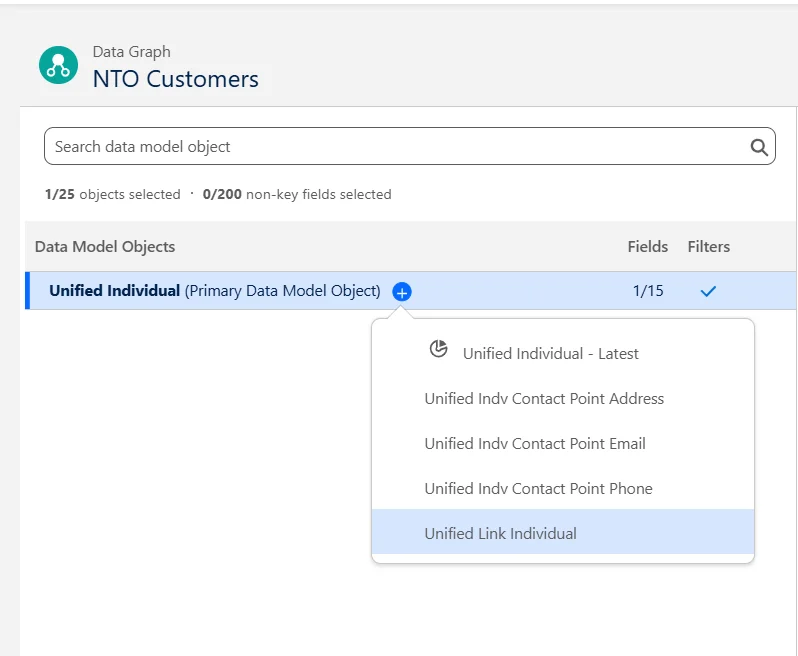Select Unified Individual - Latest from menu

coord(563,353)
